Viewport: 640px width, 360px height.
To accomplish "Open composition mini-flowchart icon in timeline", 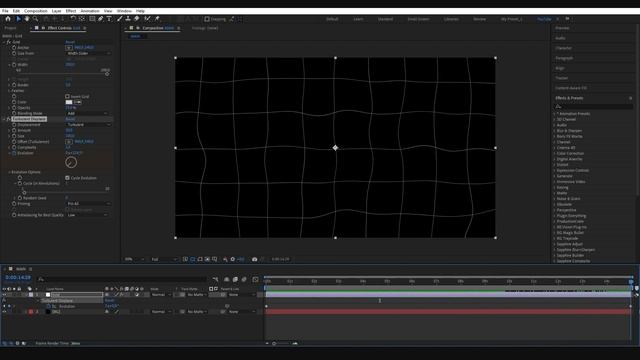I will [215, 280].
